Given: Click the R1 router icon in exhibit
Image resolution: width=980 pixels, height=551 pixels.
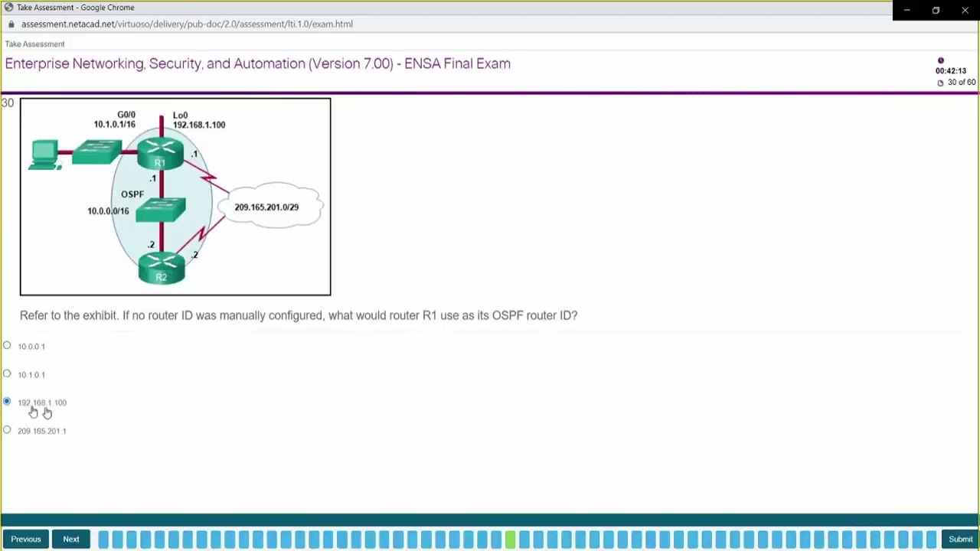Looking at the screenshot, I should click(160, 153).
